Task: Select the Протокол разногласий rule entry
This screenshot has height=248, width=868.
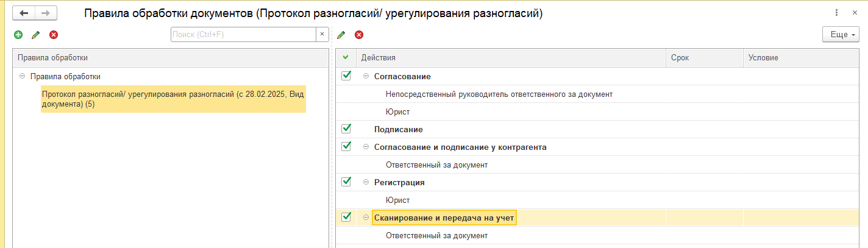Action: (x=173, y=99)
